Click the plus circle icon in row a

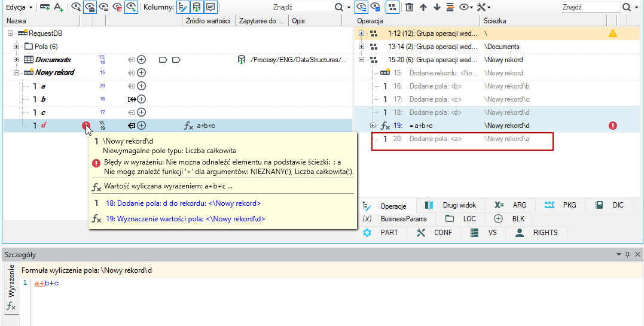[142, 86]
